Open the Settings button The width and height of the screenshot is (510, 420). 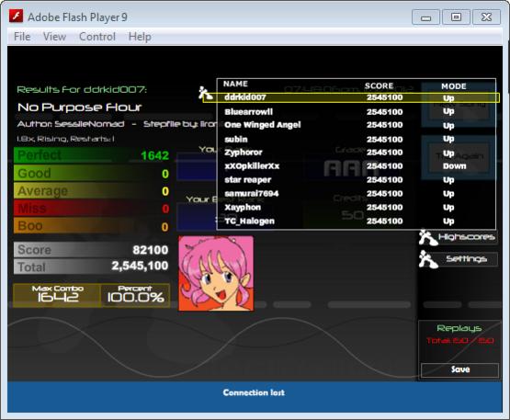point(467,258)
